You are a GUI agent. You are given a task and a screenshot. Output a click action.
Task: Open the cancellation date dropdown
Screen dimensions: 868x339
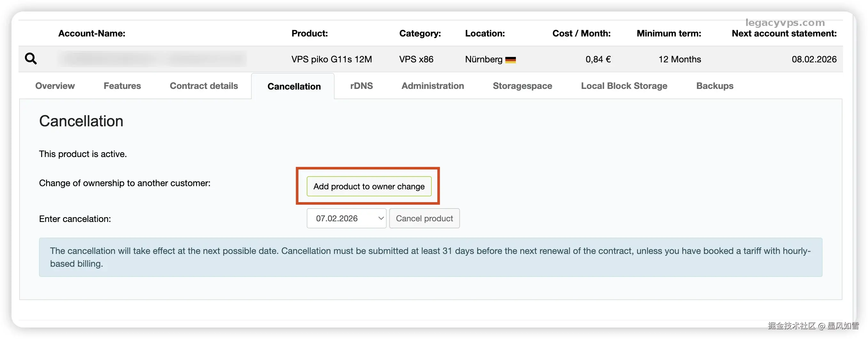tap(346, 218)
